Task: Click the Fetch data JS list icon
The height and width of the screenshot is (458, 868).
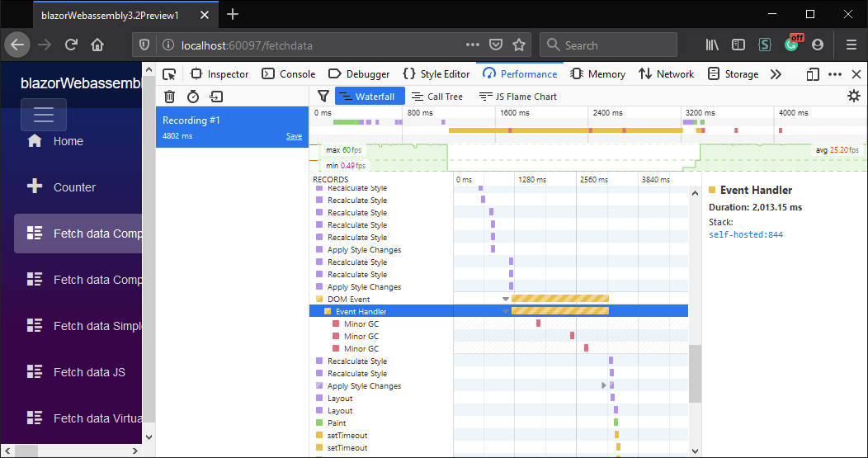Action: 35,371
